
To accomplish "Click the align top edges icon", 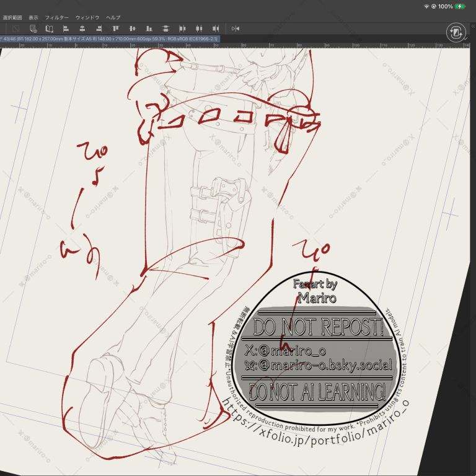I will point(115,29).
